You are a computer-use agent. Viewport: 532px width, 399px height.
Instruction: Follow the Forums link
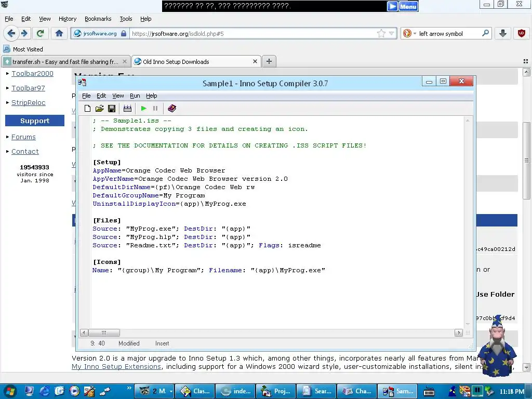coord(23,137)
